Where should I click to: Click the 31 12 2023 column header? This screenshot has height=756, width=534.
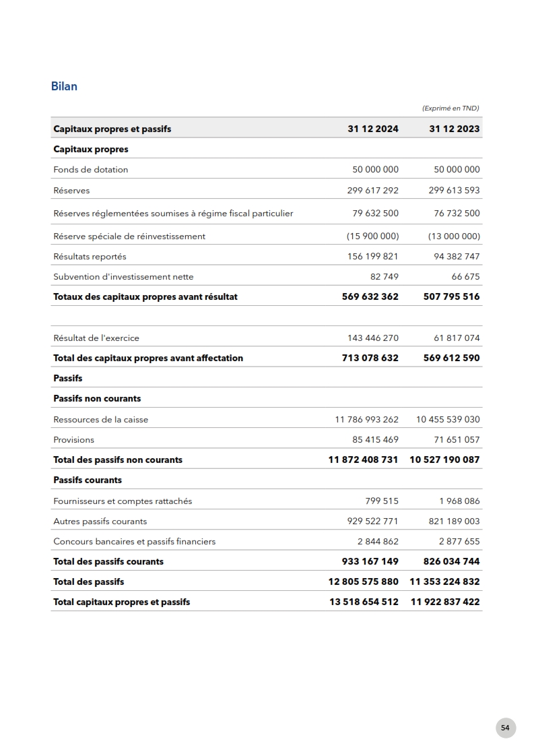pyautogui.click(x=455, y=129)
